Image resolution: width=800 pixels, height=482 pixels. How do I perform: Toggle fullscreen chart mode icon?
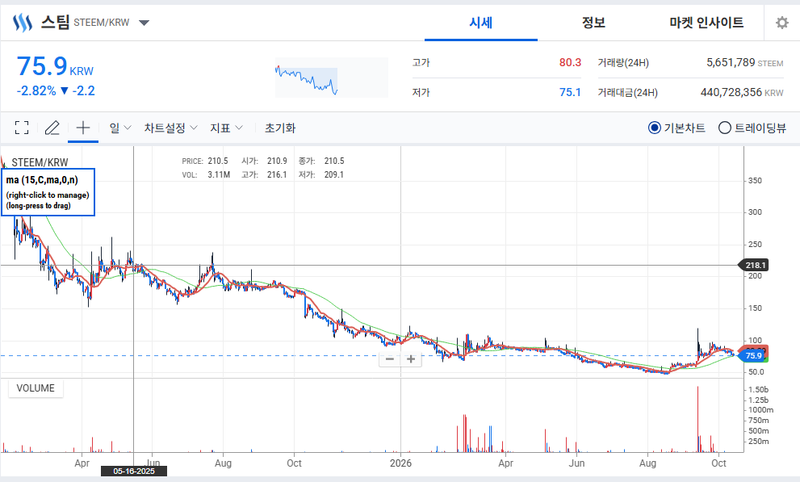point(21,128)
